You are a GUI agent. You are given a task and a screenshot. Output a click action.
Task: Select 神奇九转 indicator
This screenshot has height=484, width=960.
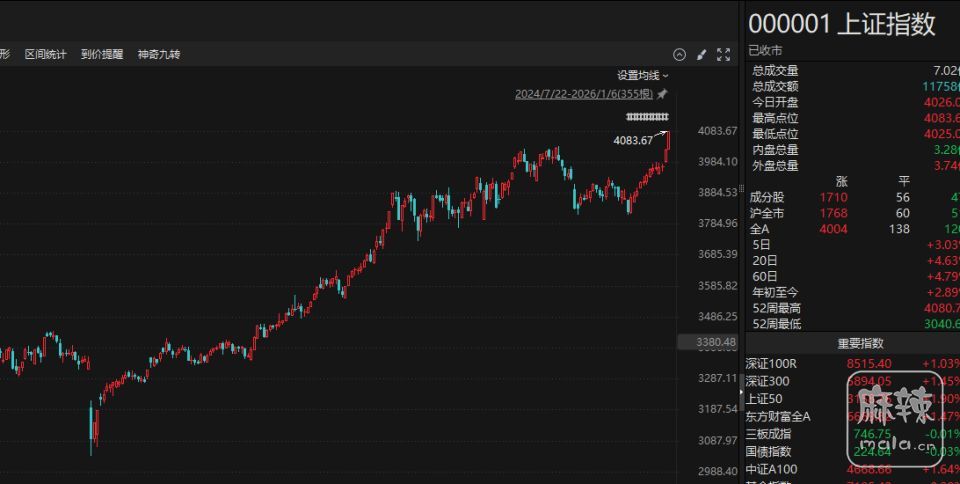click(x=159, y=55)
